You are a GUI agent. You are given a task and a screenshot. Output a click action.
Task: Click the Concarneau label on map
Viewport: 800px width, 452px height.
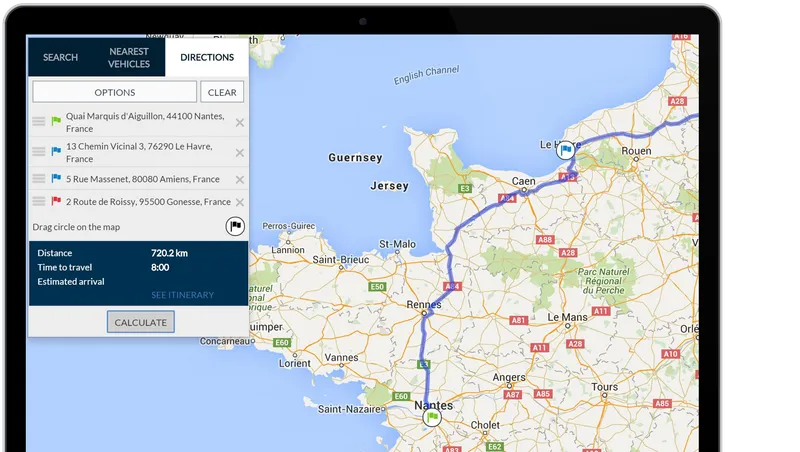pos(225,341)
